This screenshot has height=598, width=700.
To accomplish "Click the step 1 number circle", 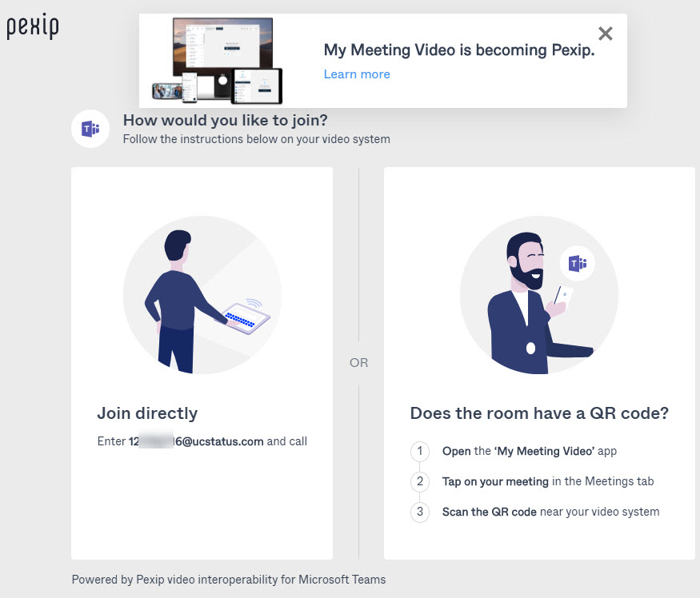I will pyautogui.click(x=420, y=451).
